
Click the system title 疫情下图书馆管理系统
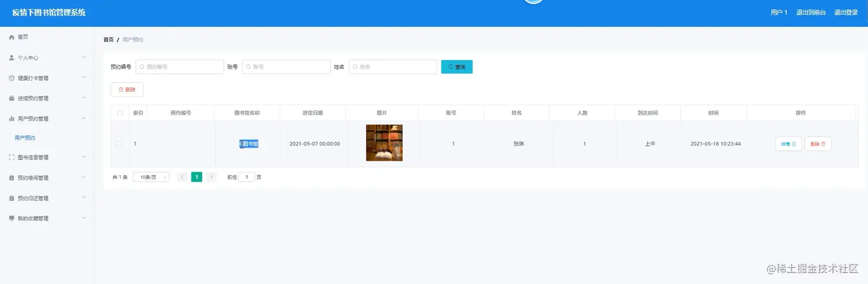tap(49, 13)
